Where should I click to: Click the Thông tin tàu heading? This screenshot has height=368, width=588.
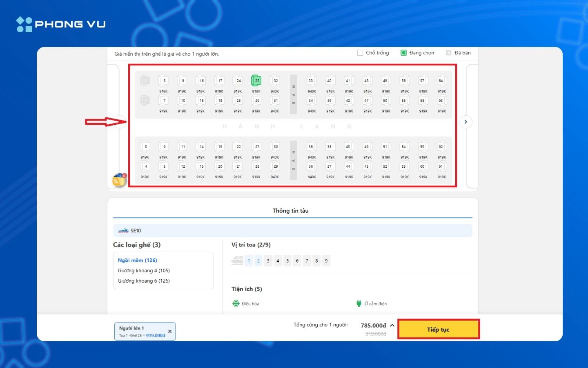[x=291, y=211]
